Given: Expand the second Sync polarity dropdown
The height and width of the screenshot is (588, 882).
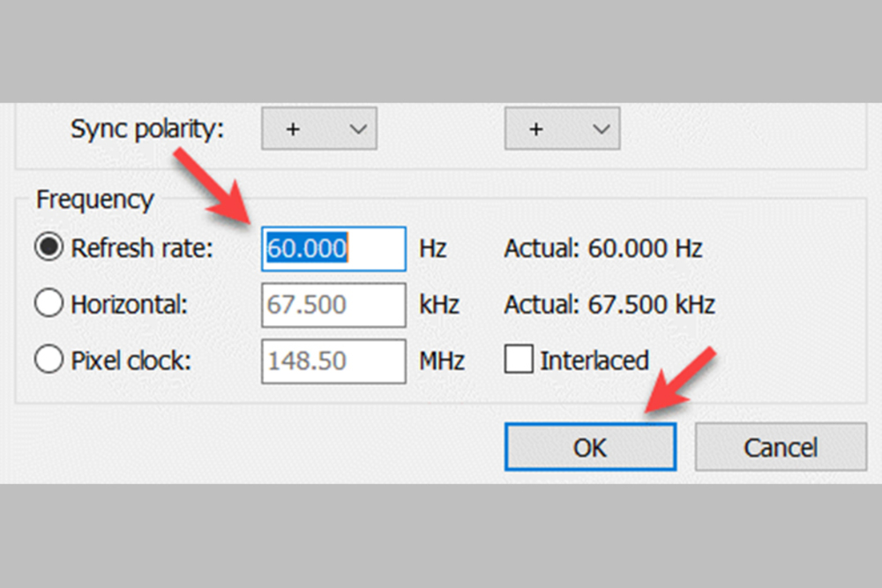Looking at the screenshot, I should 562,129.
